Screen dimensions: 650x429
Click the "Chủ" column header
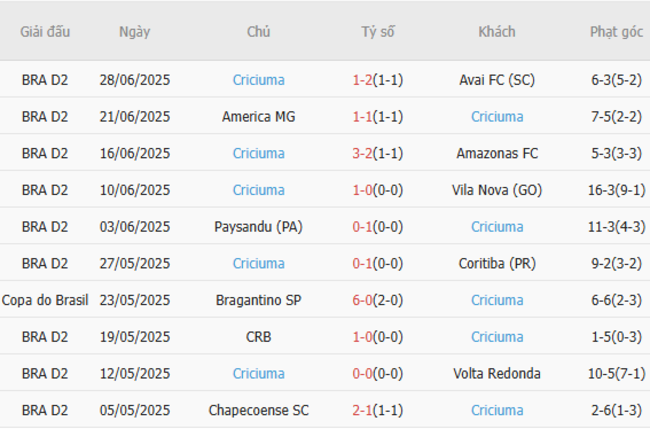(258, 32)
